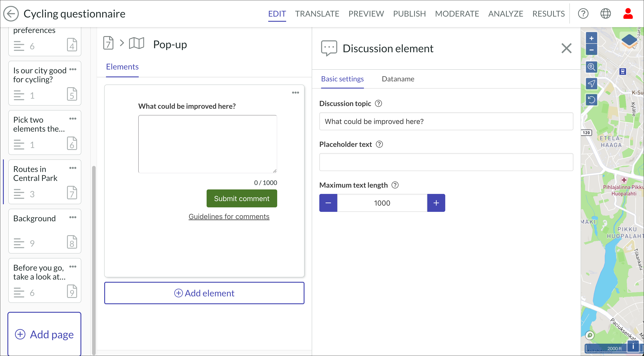Show help for Placeholder text
This screenshot has width=644, height=356.
[379, 144]
